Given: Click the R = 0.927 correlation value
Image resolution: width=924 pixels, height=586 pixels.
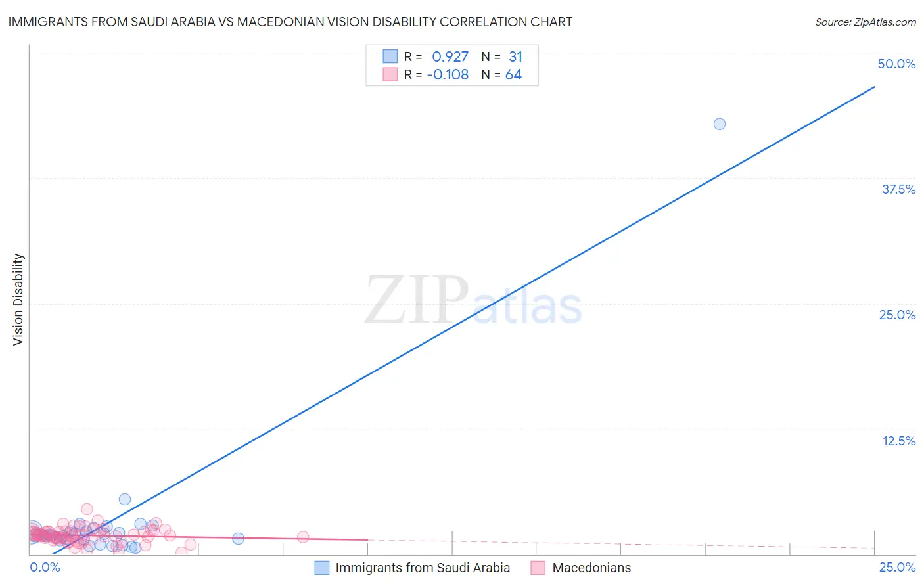Looking at the screenshot, I should point(436,56).
